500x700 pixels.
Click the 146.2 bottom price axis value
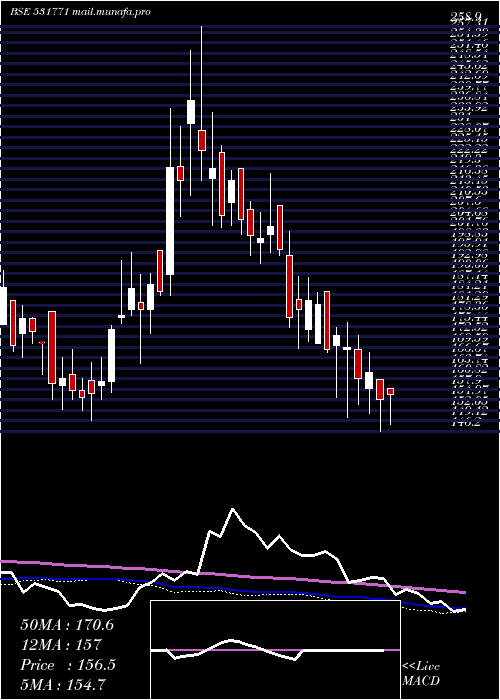(465, 422)
